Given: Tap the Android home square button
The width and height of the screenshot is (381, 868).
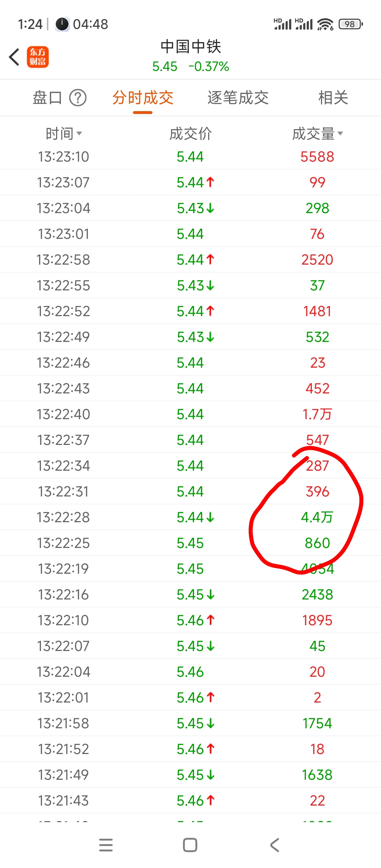Looking at the screenshot, I should point(190,845).
